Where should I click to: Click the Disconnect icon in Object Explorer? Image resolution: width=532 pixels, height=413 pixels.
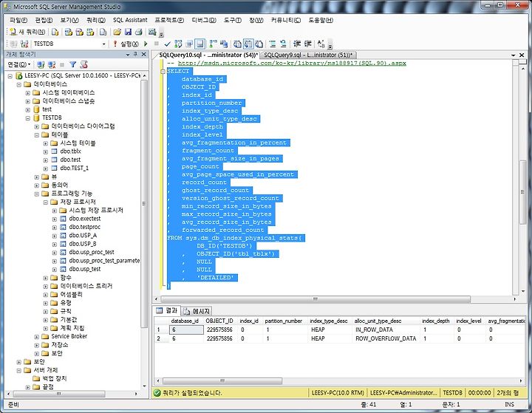tap(52, 64)
